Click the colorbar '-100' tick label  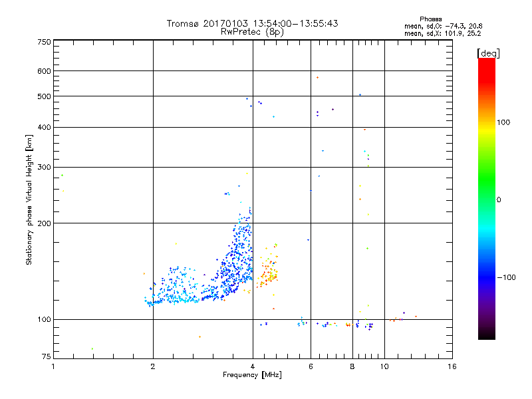click(506, 277)
